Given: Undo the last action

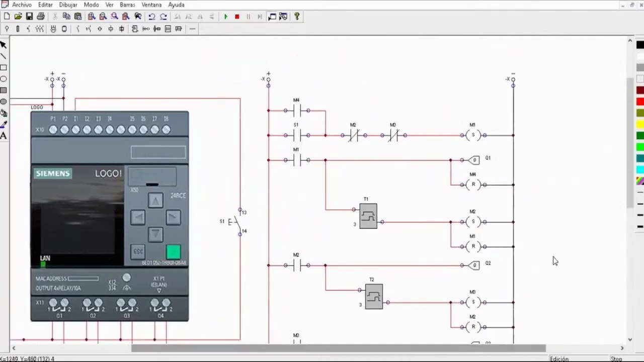Looking at the screenshot, I should [x=152, y=17].
